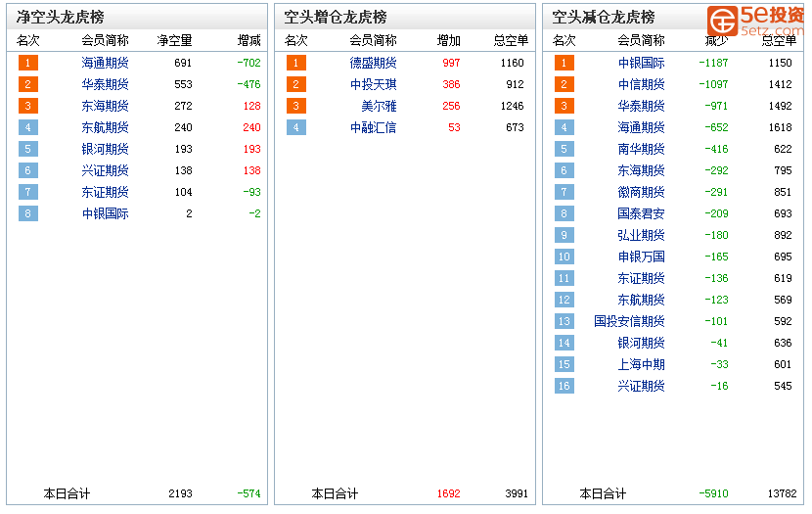Select rank 1 badge beside 海通期货 in 净空头龙虎榜
Screen dimensions: 812x514
[28, 64]
